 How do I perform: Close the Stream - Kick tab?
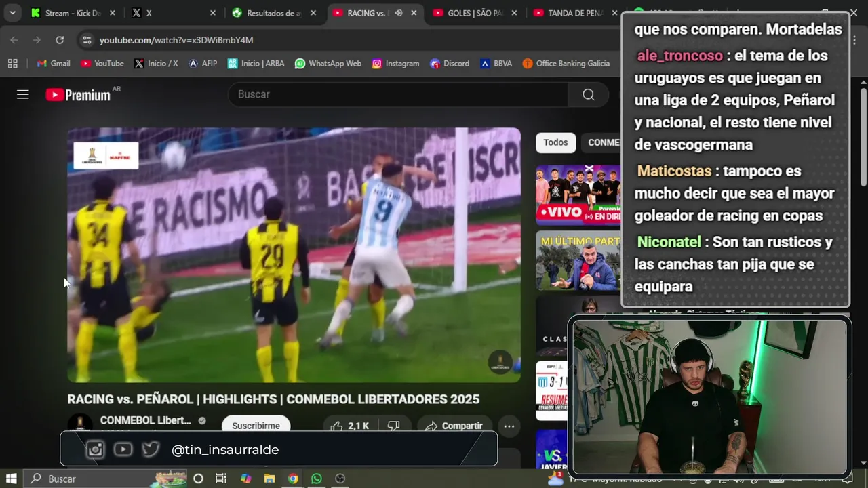[113, 13]
